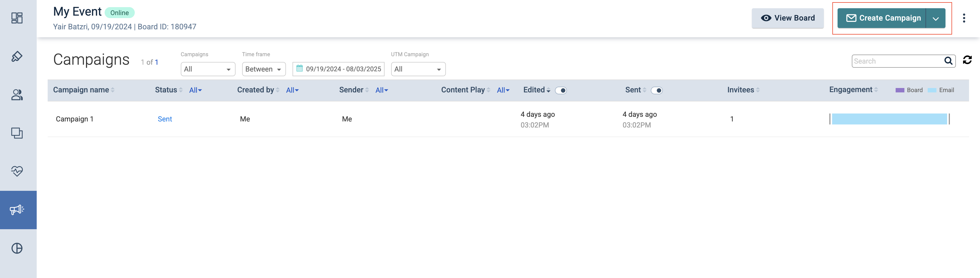The height and width of the screenshot is (278, 980).
Task: Expand the Create Campaign dropdown arrow
Action: click(935, 18)
